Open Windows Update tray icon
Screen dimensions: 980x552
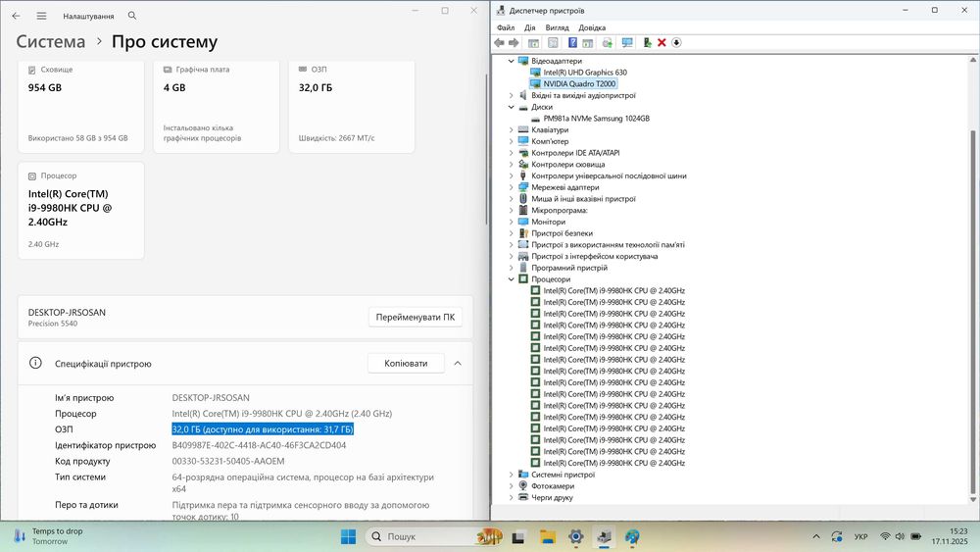click(838, 536)
